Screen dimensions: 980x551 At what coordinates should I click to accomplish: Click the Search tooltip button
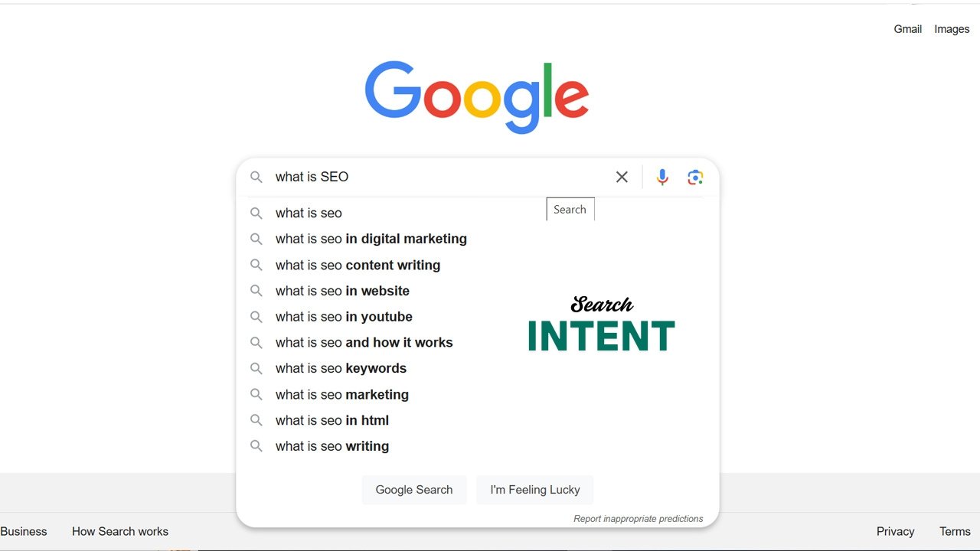coord(570,209)
